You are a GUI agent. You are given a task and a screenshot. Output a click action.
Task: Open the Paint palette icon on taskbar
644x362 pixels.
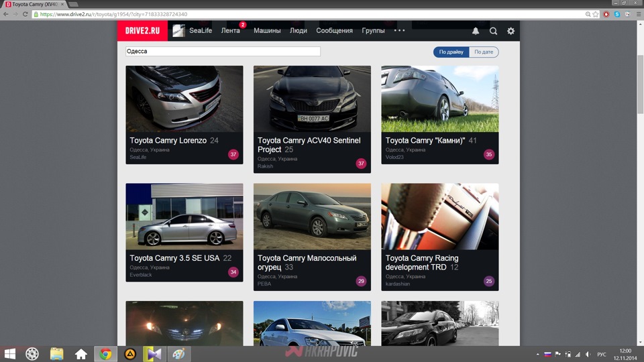coord(178,354)
